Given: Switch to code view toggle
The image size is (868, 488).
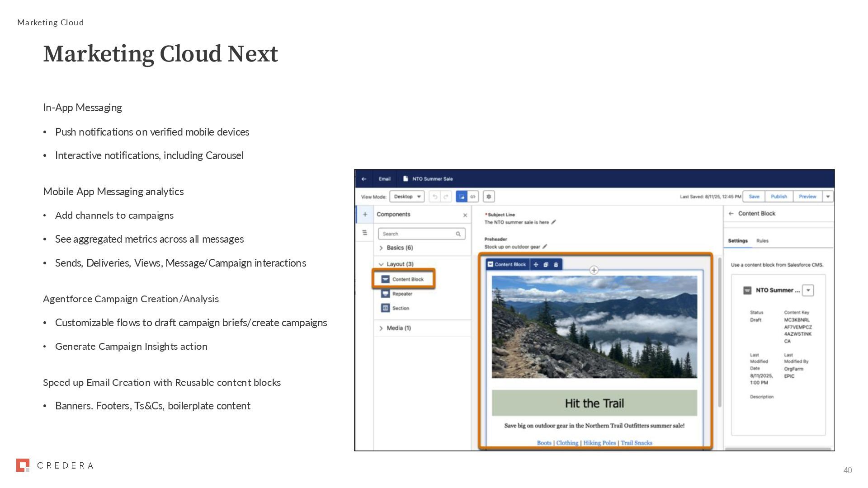Looking at the screenshot, I should coord(473,197).
